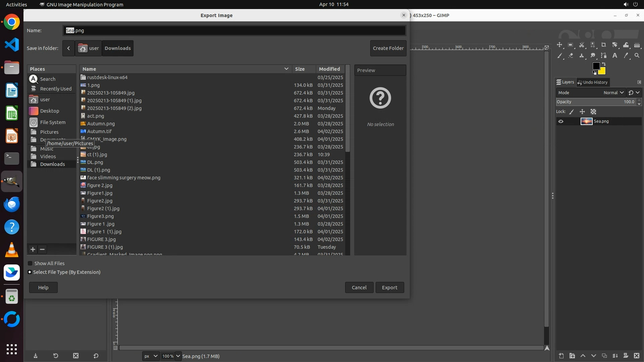644x362 pixels.
Task: Select the Crop tool
Action: coord(604,45)
